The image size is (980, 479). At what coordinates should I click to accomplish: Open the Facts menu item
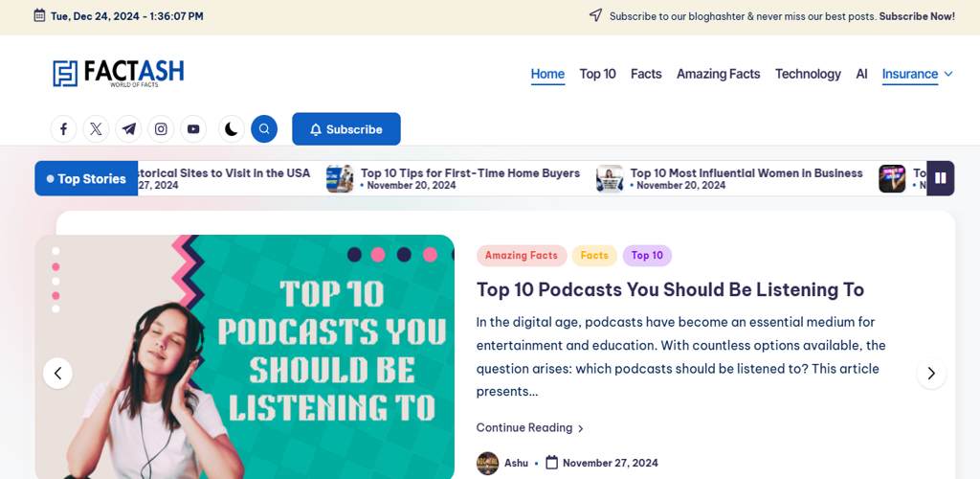[646, 74]
